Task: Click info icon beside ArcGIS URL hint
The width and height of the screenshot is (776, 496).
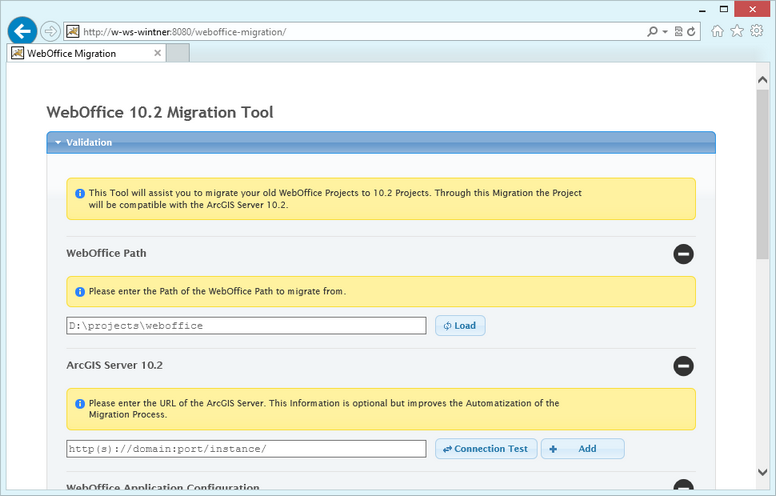Action: [x=80, y=403]
